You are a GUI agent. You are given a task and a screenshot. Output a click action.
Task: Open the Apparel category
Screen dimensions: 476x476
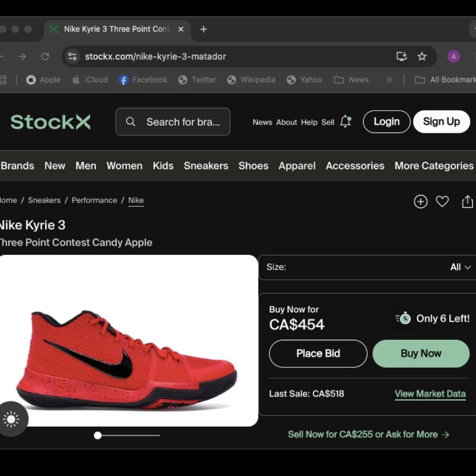tap(297, 166)
